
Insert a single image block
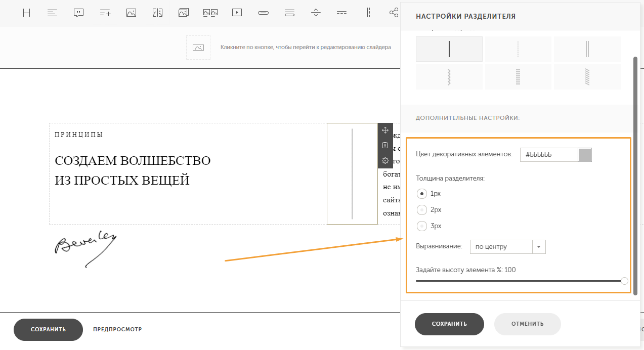pyautogui.click(x=132, y=13)
